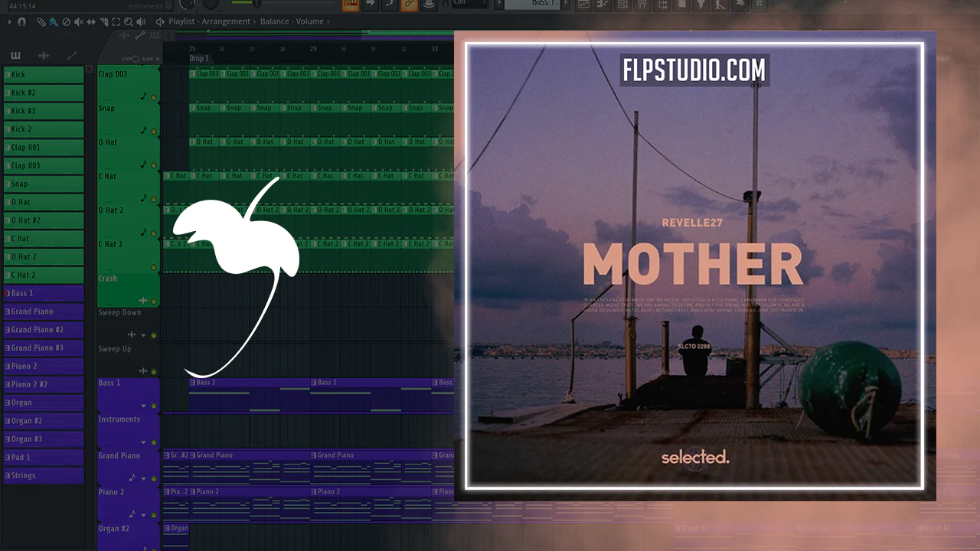
Task: Expand the Sweep Down track dropdown arrow
Action: click(143, 335)
